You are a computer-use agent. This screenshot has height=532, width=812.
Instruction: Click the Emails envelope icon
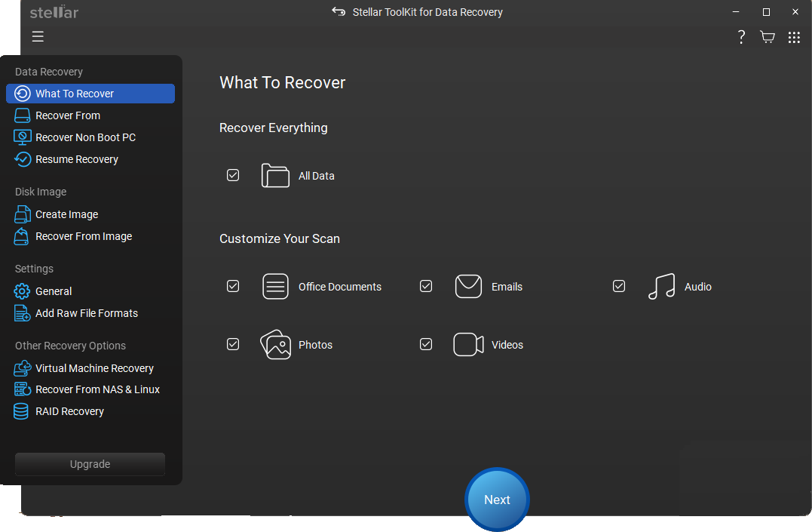(x=468, y=287)
